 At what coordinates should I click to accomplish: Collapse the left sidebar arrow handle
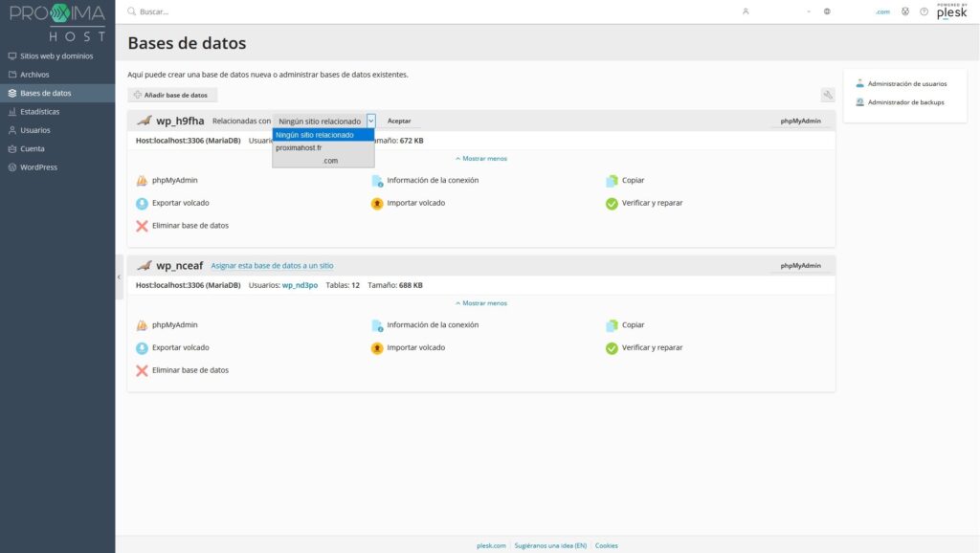(119, 276)
